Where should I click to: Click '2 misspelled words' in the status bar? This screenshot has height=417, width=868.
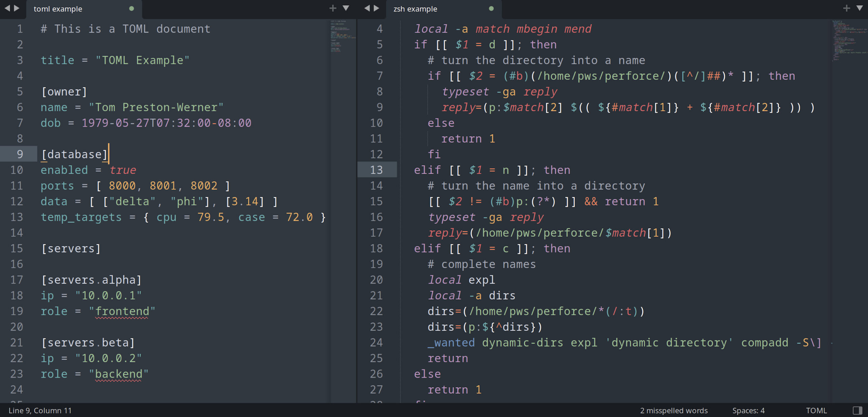coord(673,410)
